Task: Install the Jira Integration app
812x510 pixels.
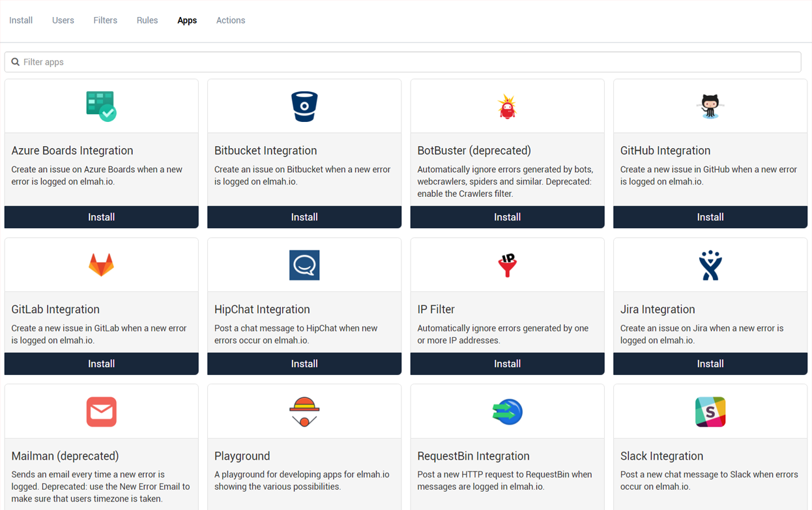Action: 710,364
